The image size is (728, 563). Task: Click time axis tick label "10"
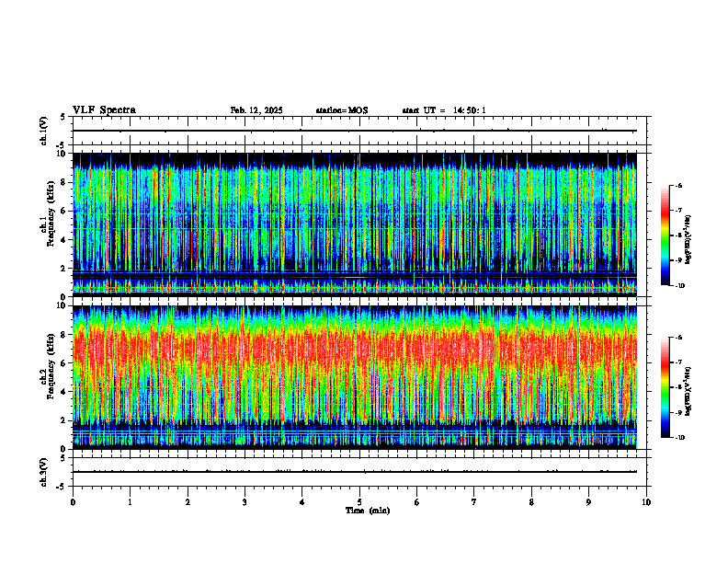pos(646,502)
